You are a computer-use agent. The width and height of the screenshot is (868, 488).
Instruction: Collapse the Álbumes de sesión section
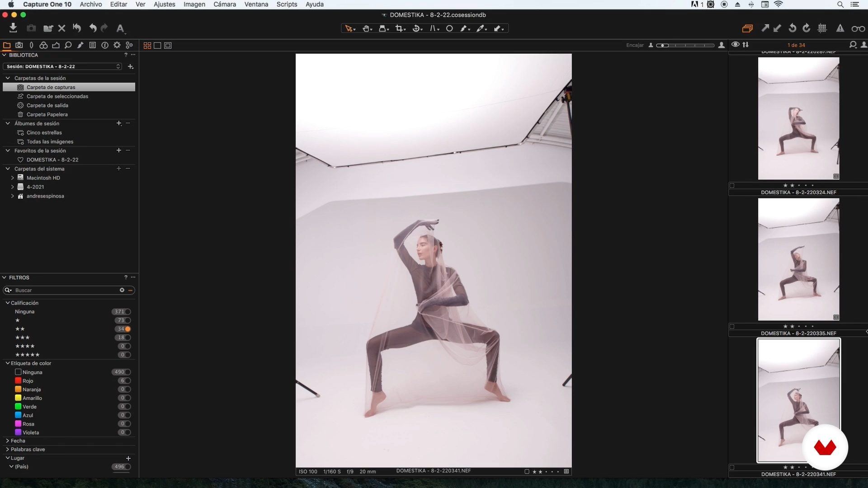pyautogui.click(x=8, y=123)
